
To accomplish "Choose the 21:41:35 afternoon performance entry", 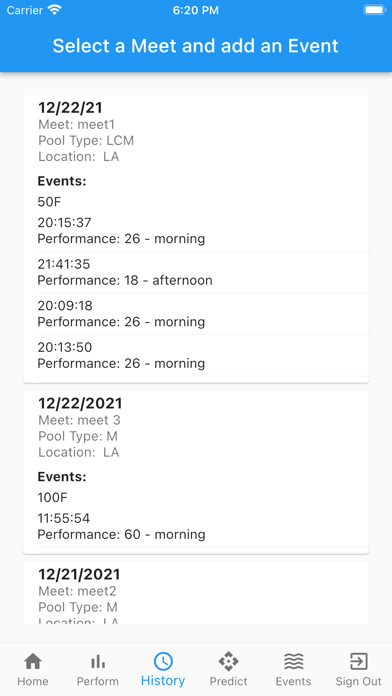I will [203, 273].
